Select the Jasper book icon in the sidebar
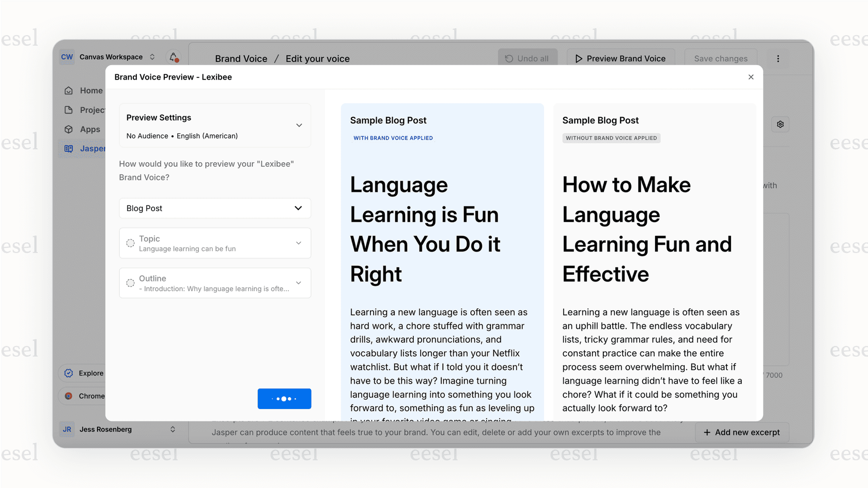Viewport: 868px width, 488px height. (x=69, y=148)
